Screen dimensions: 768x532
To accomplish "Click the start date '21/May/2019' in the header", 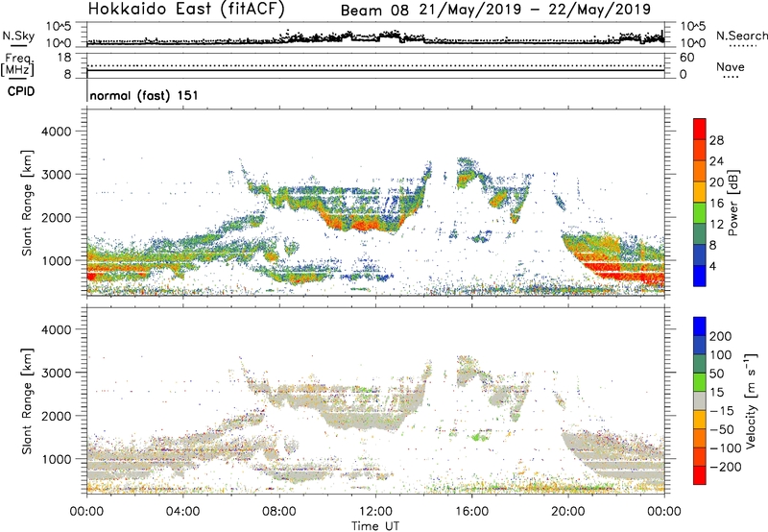I will tap(470, 10).
